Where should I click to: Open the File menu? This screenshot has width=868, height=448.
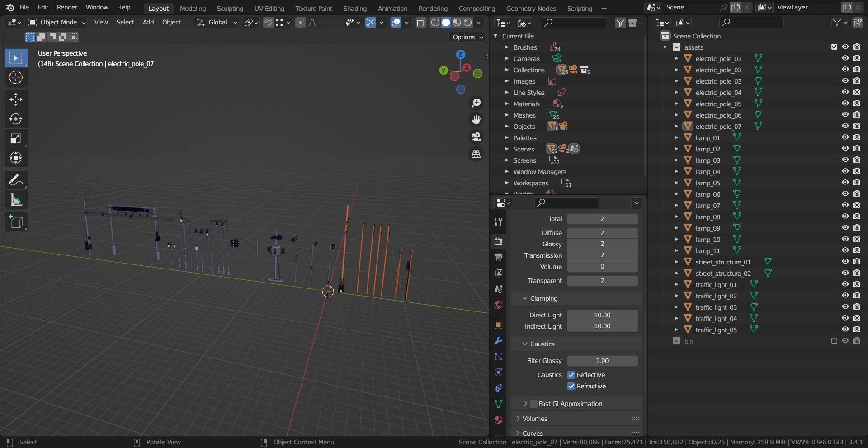coord(24,8)
